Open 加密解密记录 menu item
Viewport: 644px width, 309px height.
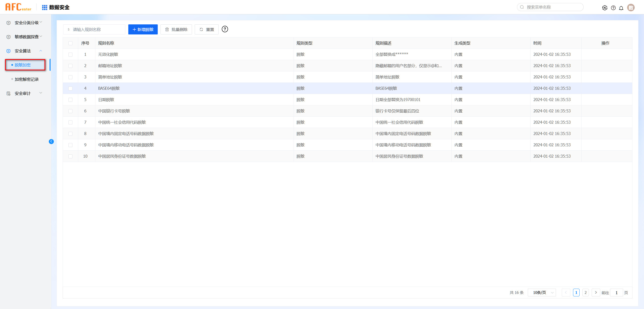pos(27,79)
